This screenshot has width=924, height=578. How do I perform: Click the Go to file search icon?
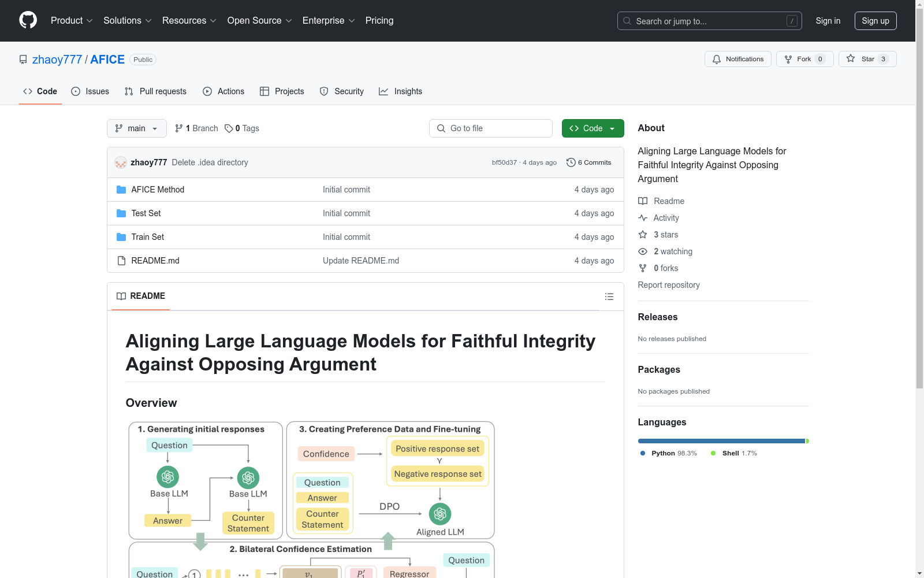441,128
